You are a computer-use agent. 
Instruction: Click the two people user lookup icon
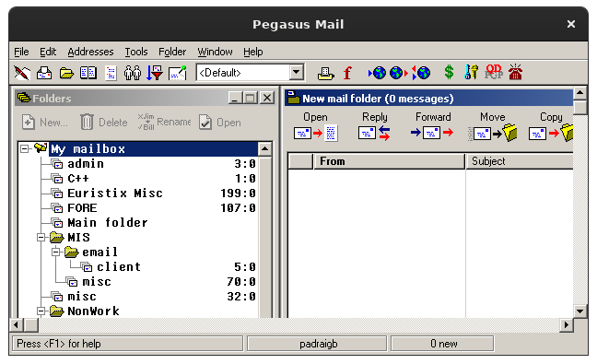pos(133,73)
